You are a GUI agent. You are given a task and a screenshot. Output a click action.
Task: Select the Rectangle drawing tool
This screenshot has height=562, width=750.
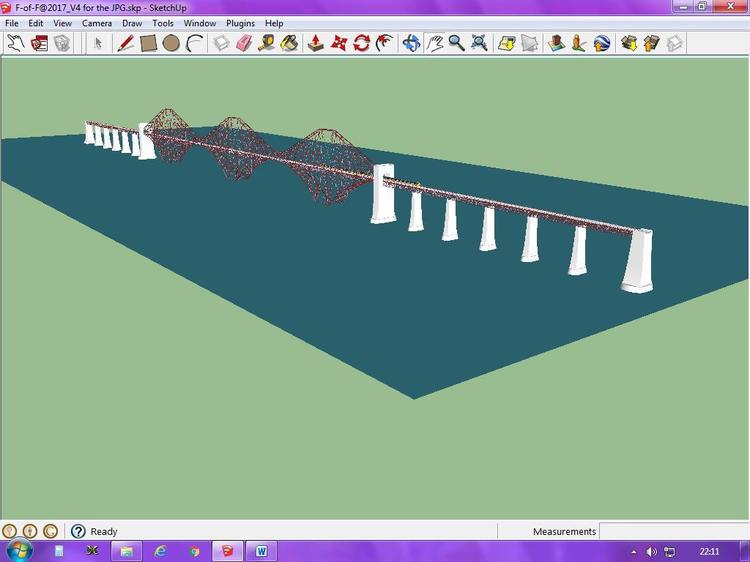pyautogui.click(x=148, y=43)
